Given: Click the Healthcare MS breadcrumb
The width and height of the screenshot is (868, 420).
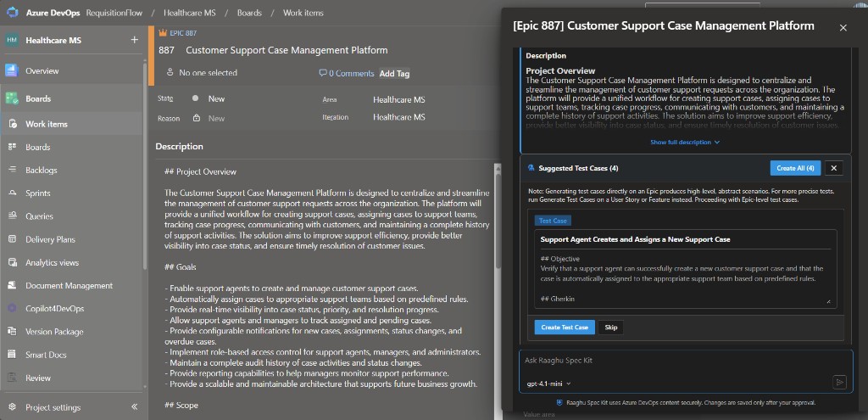Looking at the screenshot, I should coord(190,13).
